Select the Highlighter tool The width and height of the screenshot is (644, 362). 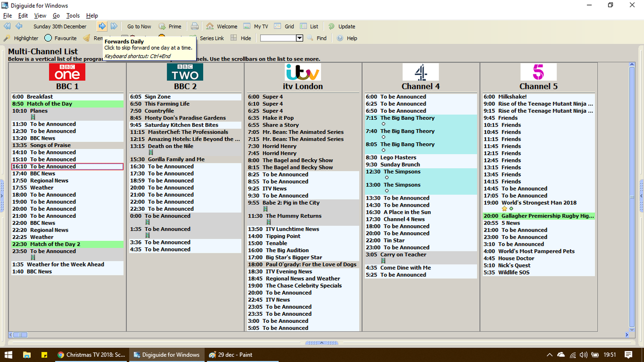coord(21,38)
